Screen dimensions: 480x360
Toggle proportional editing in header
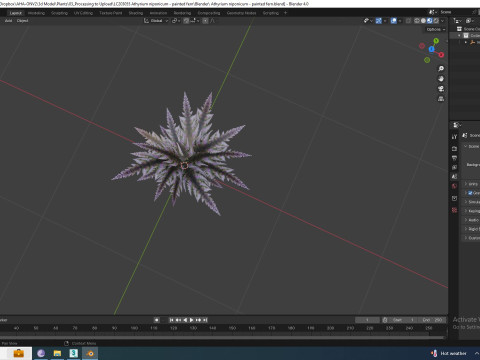pos(205,21)
